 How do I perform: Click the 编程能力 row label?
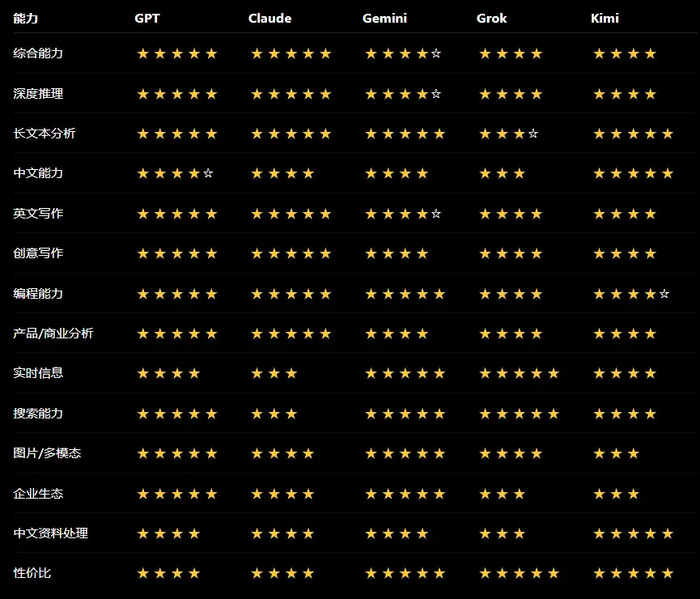pos(38,294)
